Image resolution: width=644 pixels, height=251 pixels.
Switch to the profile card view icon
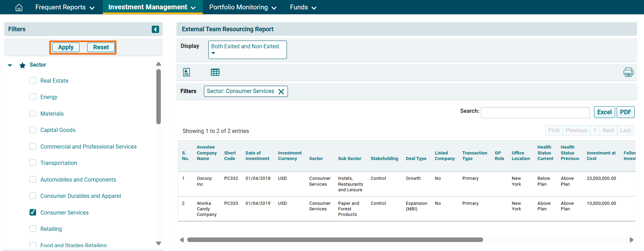[187, 72]
